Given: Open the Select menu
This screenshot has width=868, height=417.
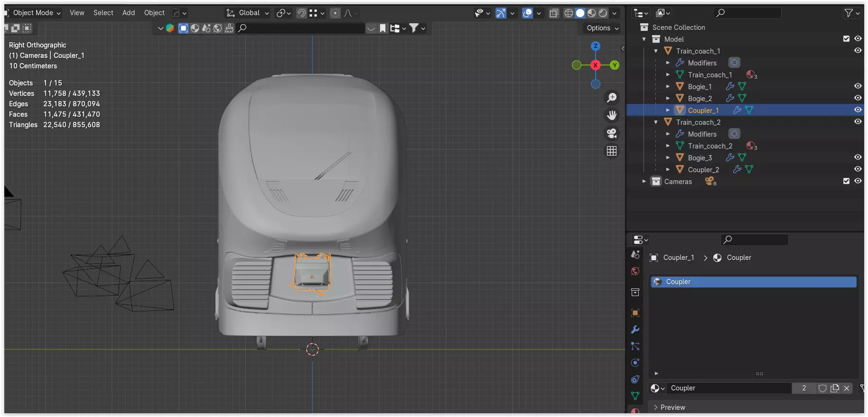Looking at the screenshot, I should coord(103,13).
